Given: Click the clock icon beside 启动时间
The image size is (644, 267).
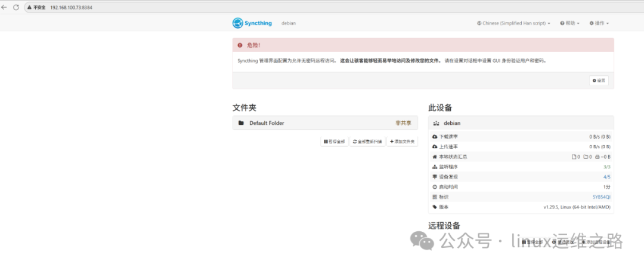Looking at the screenshot, I should (435, 187).
